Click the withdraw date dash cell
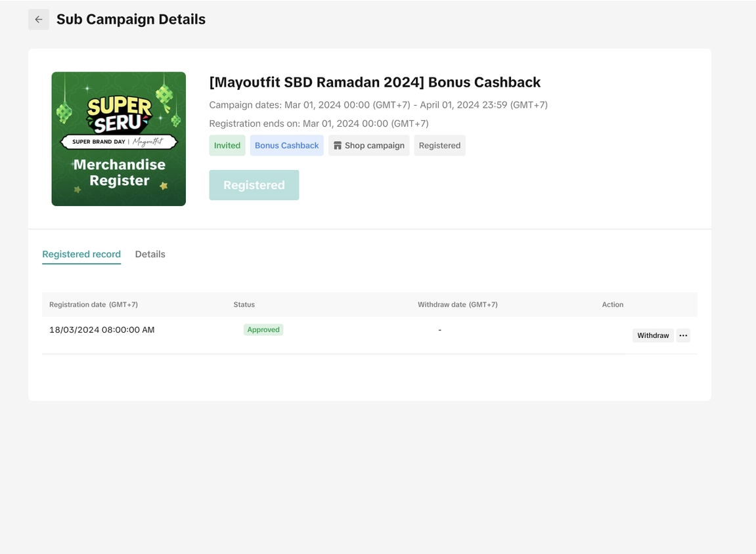Viewport: 756px width, 554px height. click(439, 330)
